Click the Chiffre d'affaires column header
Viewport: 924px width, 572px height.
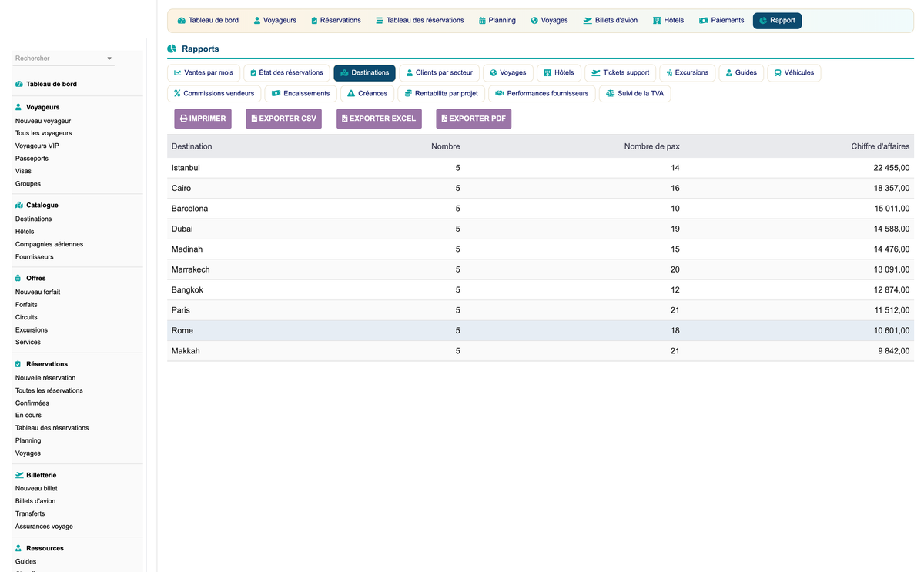[x=880, y=146]
